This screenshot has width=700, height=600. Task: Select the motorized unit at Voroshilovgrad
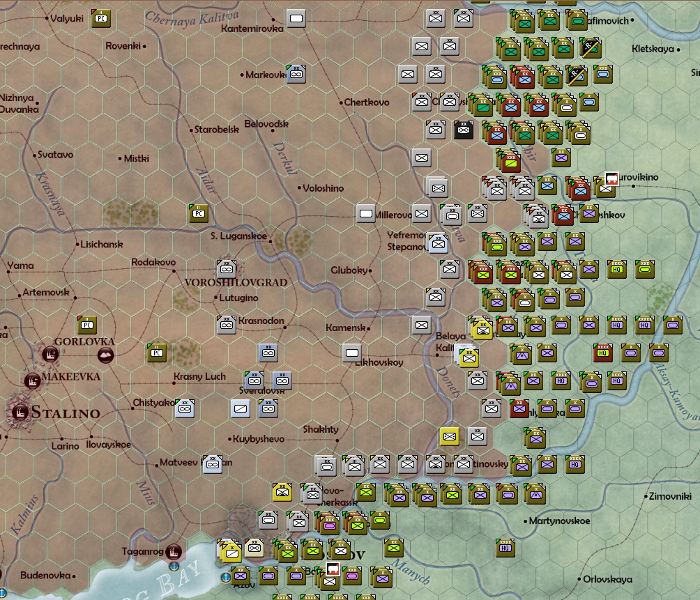click(227, 269)
